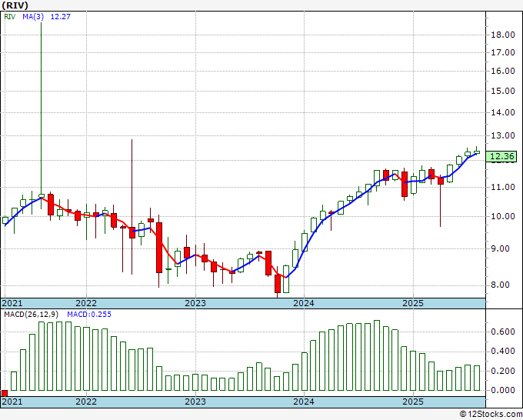Click the 11.00 price axis label
The height and width of the screenshot is (420, 523).
[503, 187]
